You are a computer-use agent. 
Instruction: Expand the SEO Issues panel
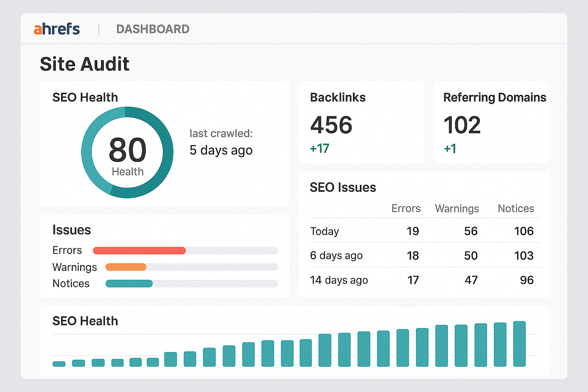(x=343, y=187)
